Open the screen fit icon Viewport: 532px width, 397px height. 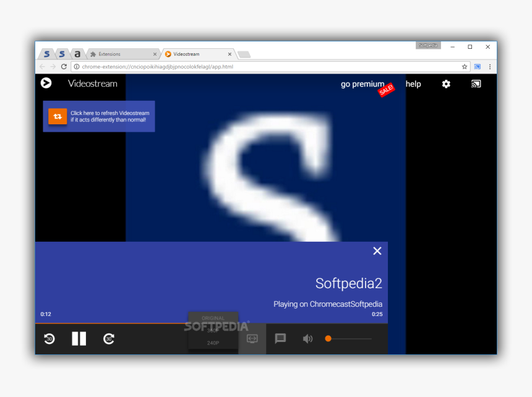[x=252, y=339]
